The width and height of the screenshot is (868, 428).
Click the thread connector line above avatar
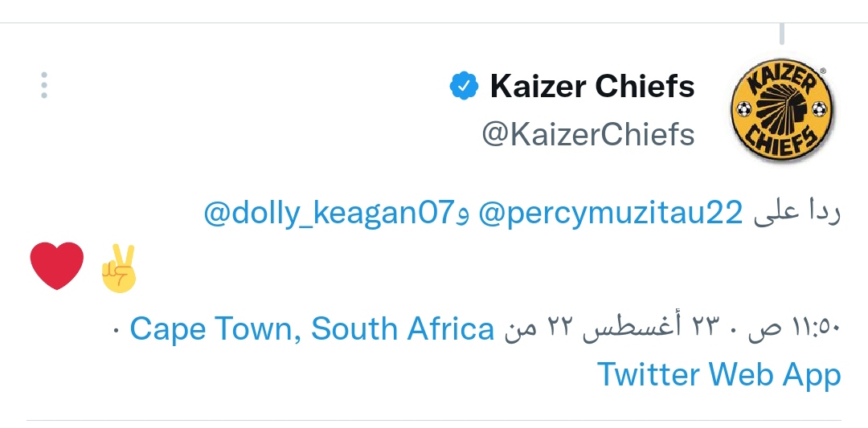[781, 34]
